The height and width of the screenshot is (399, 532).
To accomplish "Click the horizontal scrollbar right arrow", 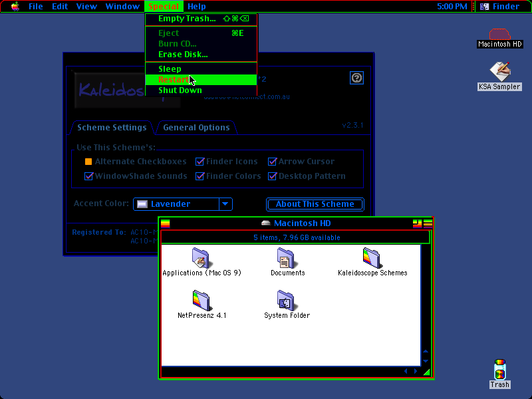I will tap(415, 371).
